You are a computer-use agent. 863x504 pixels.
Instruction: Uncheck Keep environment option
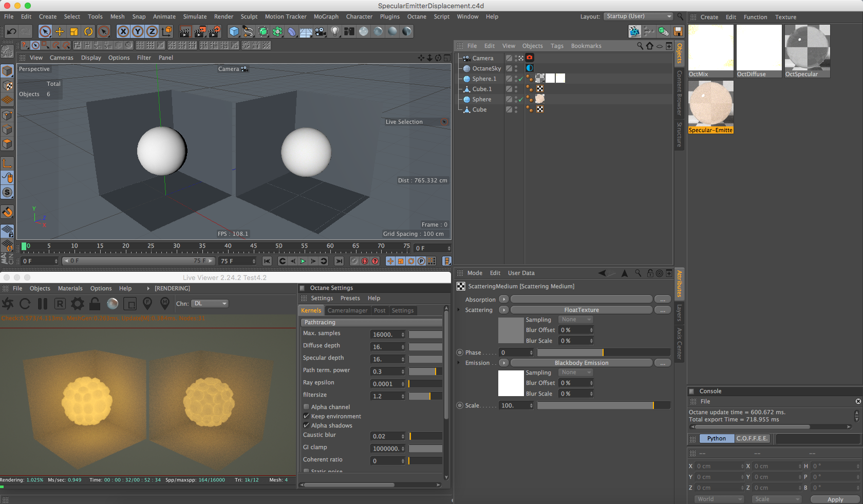(307, 416)
